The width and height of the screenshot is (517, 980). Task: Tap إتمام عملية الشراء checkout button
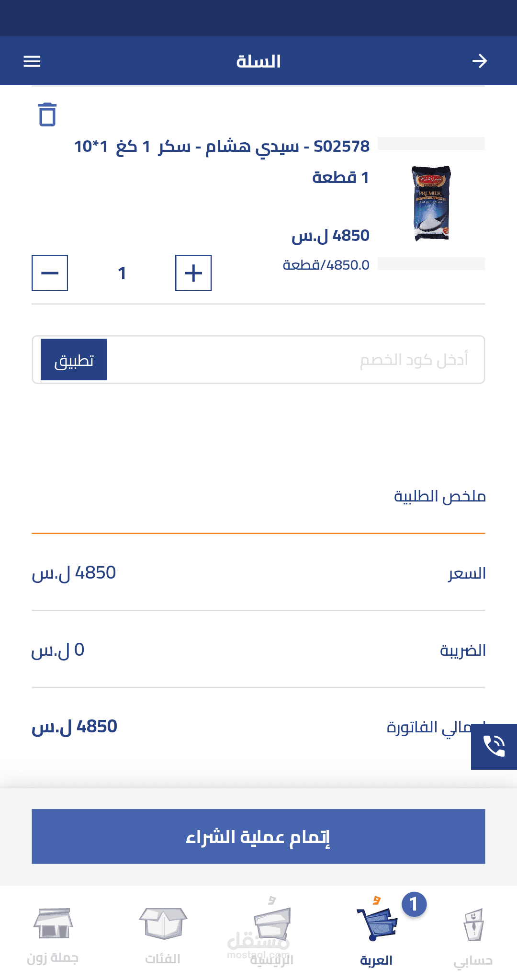pyautogui.click(x=258, y=836)
